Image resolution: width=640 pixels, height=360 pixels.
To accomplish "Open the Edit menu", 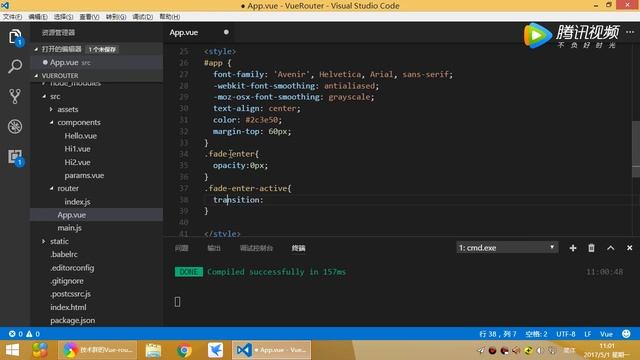I will (x=38, y=17).
